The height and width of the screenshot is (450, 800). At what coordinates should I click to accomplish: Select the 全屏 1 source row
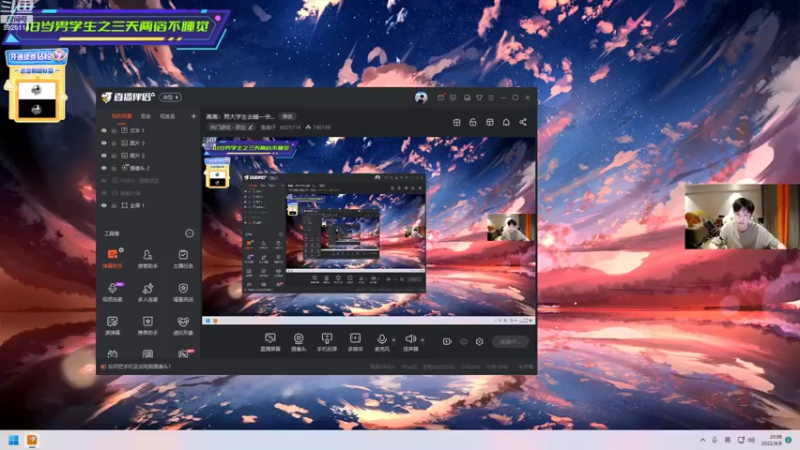(148, 205)
